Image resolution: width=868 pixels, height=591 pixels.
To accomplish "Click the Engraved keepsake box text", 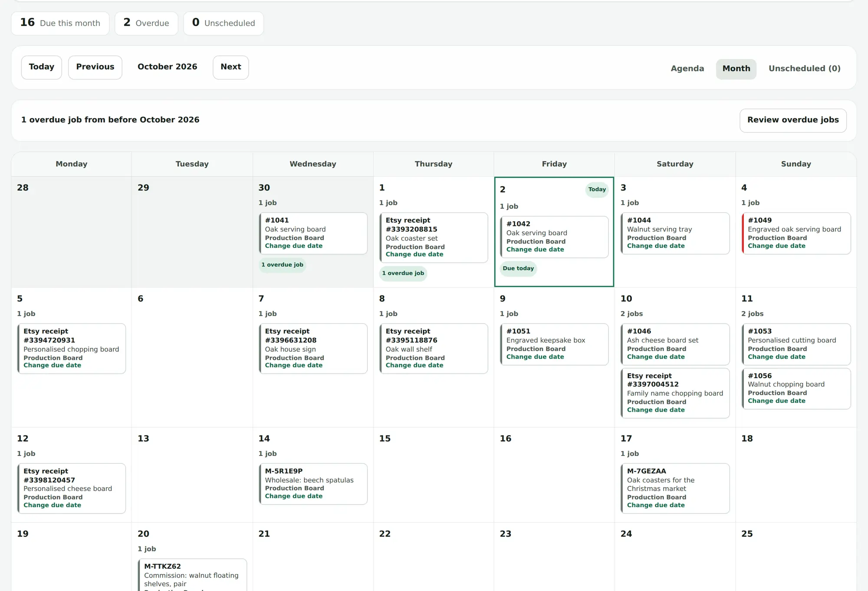I will click(x=546, y=340).
